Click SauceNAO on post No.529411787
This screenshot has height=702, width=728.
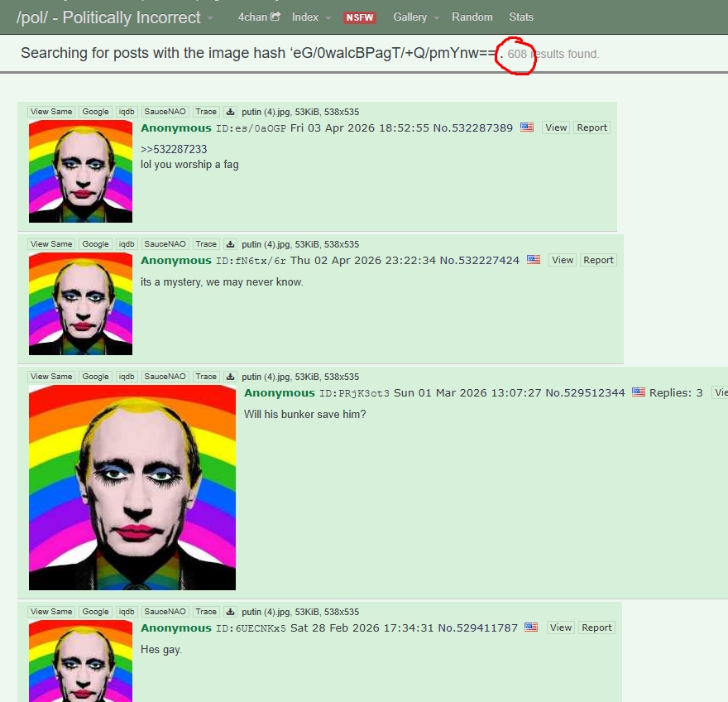click(165, 612)
